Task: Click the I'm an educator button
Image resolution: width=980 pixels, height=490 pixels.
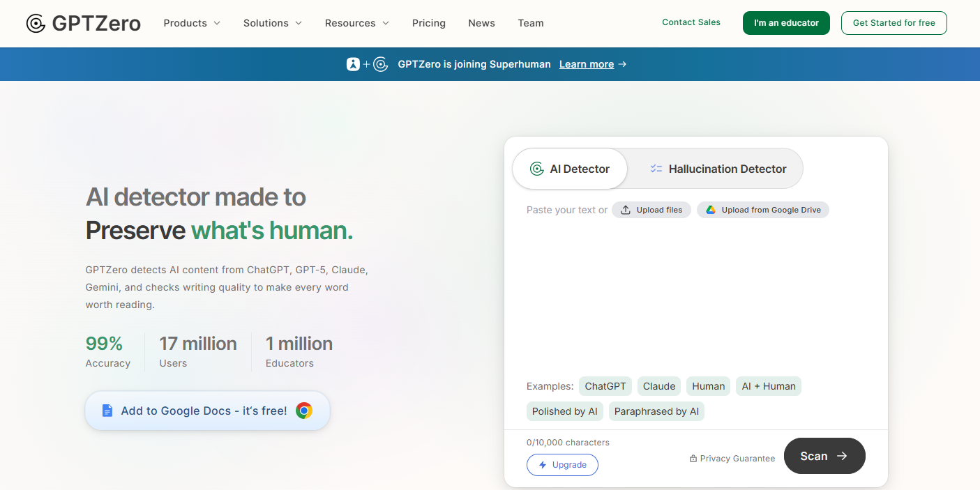Action: (786, 23)
